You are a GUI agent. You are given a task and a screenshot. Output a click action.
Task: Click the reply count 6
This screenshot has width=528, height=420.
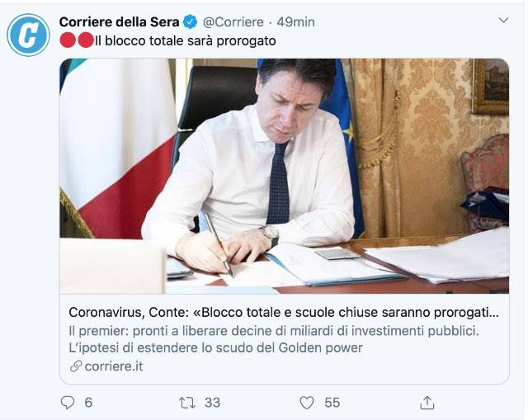[88, 403]
